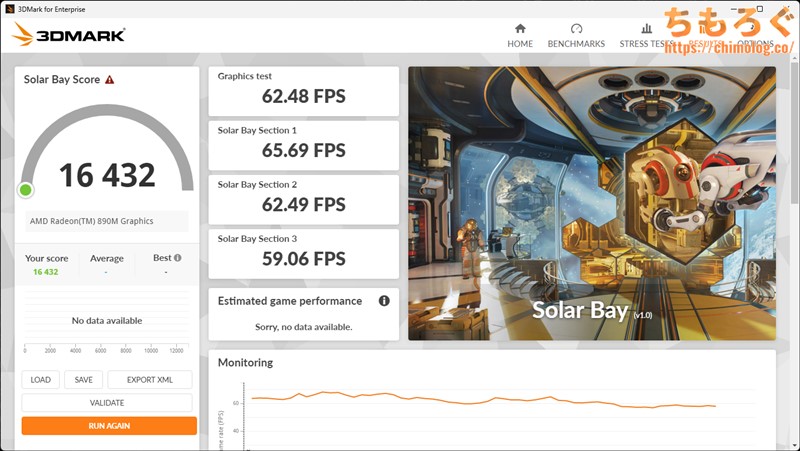This screenshot has width=800, height=451.
Task: Click the AMD Radeon 890M Graphics label
Action: click(x=90, y=222)
